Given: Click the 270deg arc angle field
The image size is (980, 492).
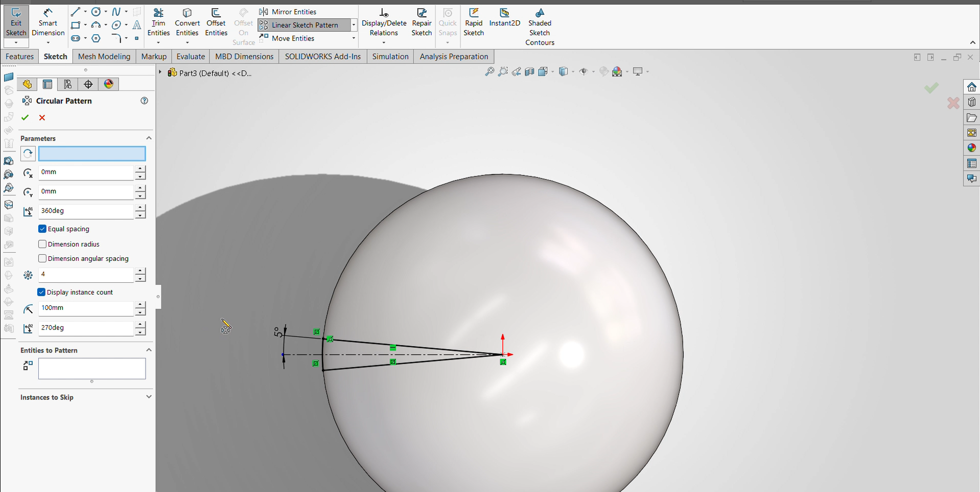Looking at the screenshot, I should click(86, 328).
